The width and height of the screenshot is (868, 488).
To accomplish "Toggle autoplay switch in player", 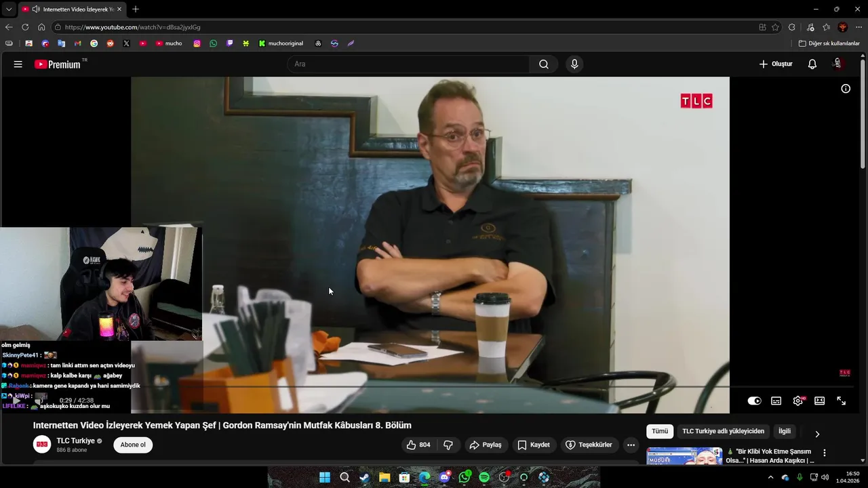I will pyautogui.click(x=754, y=401).
